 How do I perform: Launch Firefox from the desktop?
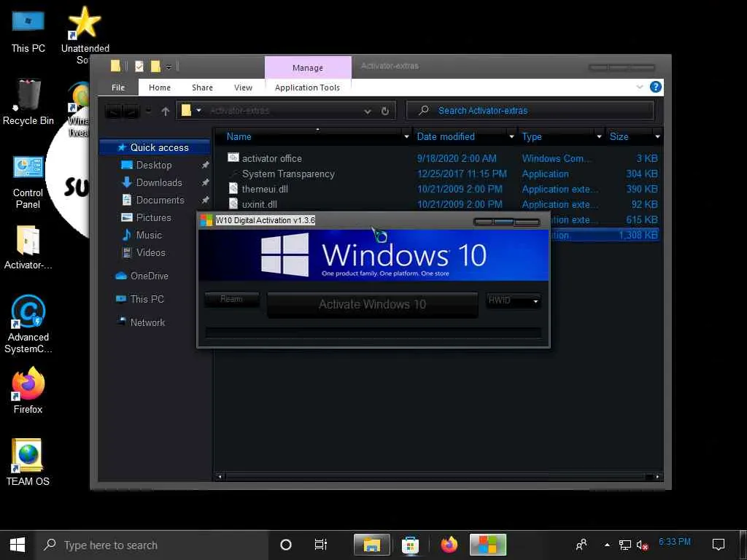(x=28, y=391)
